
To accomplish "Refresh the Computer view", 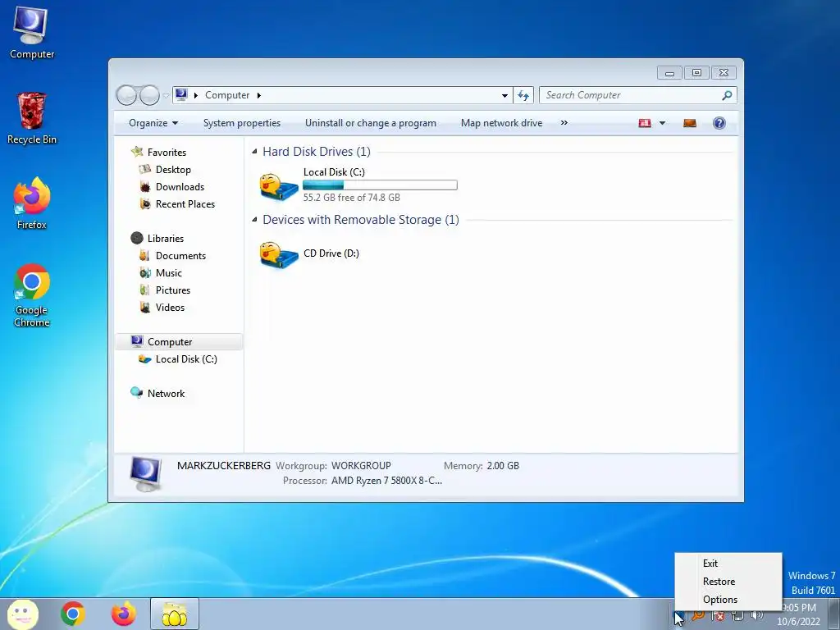I will [x=523, y=95].
